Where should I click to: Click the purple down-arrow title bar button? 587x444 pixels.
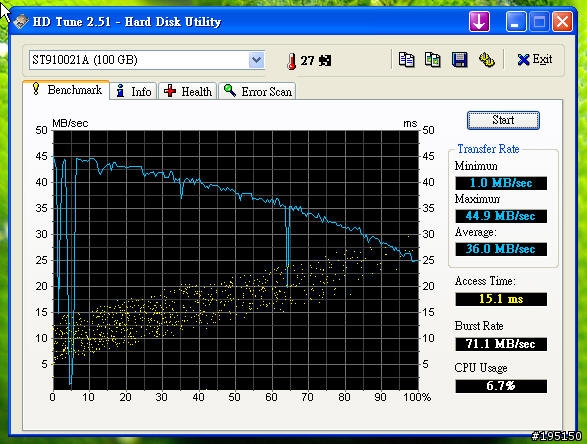(479, 21)
